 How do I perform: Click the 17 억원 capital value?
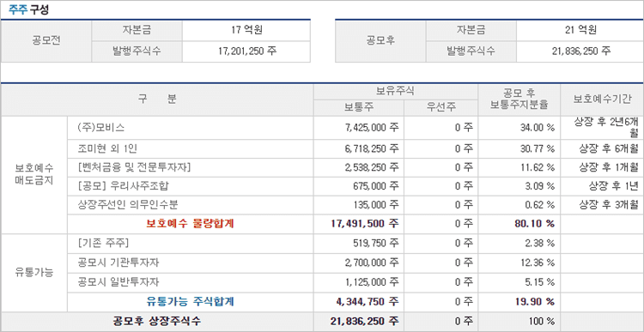coord(246,30)
